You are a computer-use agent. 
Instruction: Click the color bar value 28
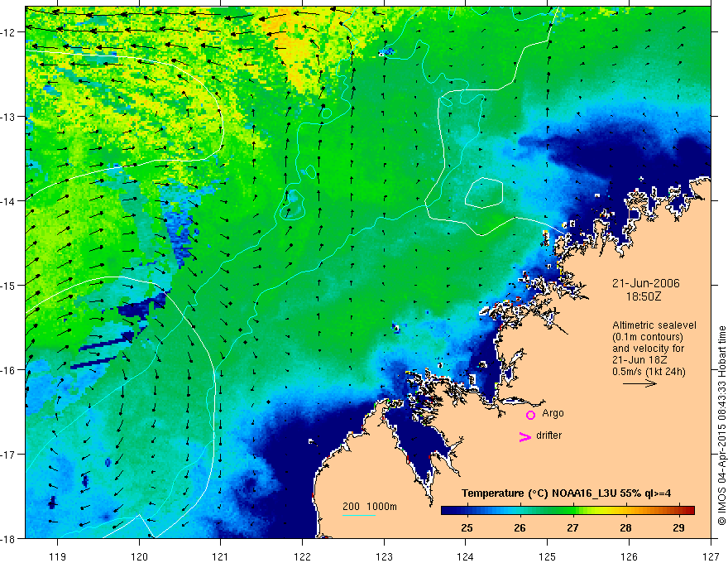pos(626,527)
